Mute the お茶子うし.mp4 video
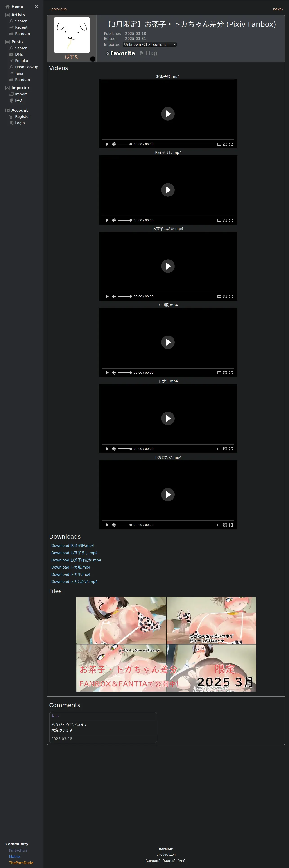 [114, 220]
